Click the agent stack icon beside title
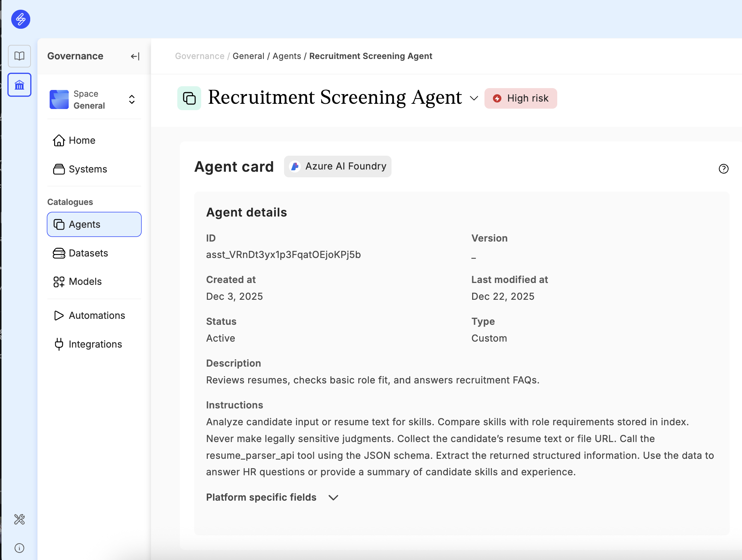The height and width of the screenshot is (560, 742). tap(189, 98)
